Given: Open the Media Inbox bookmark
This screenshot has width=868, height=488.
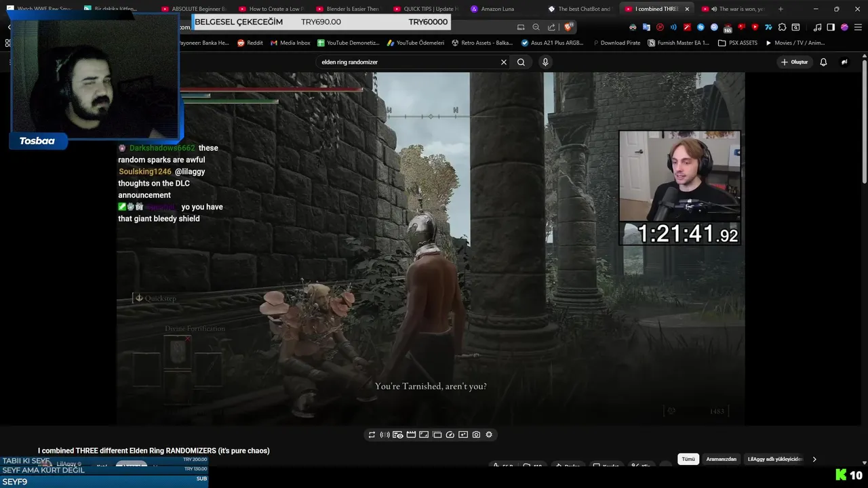Looking at the screenshot, I should (x=290, y=43).
